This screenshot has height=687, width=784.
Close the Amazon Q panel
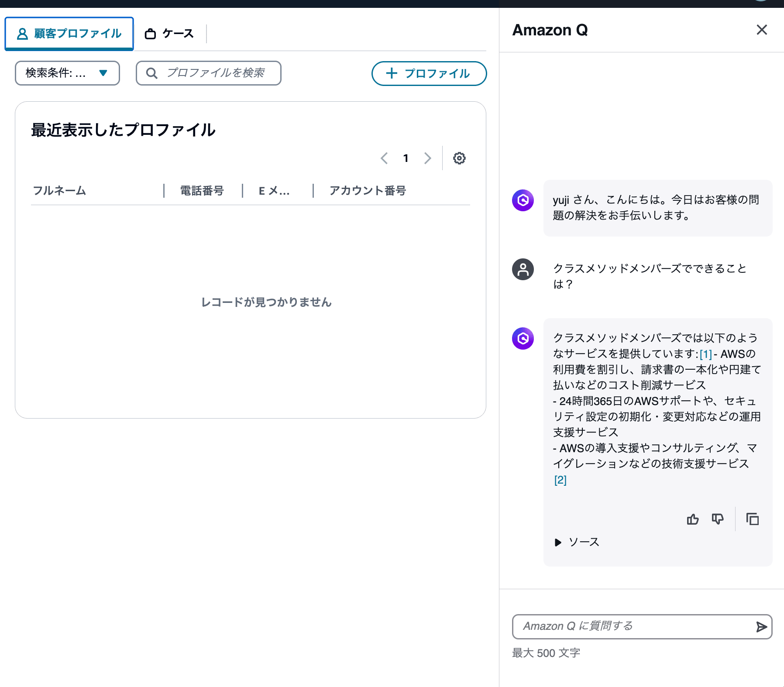pos(762,30)
